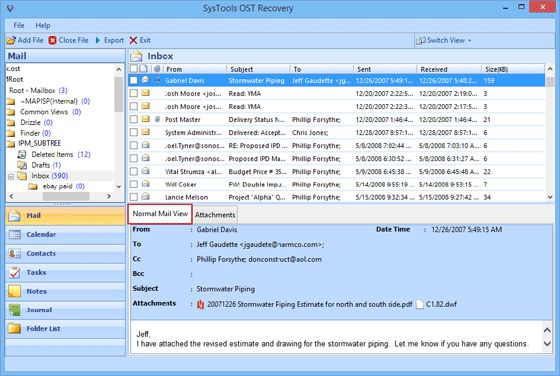Click the Journal green icon
Viewport: 560px width, 376px height.
(x=14, y=310)
